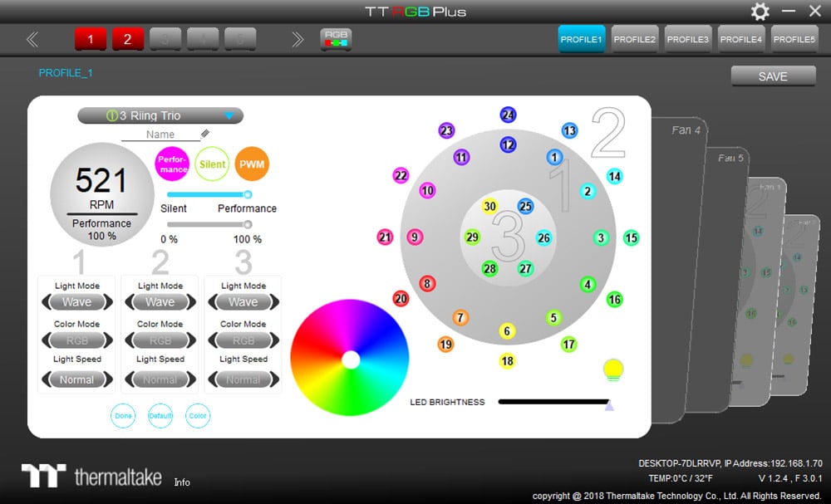The image size is (831, 504).
Task: Select LED 16 on the outer ring
Action: (615, 300)
